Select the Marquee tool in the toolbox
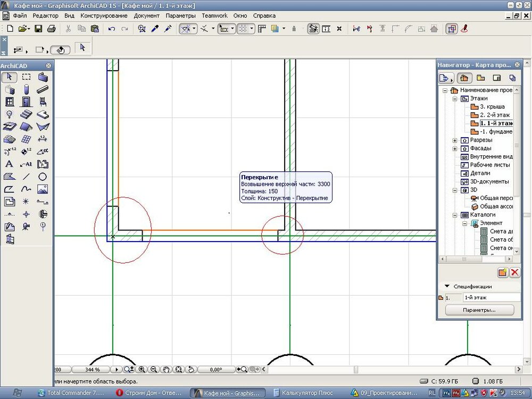 (x=26, y=77)
